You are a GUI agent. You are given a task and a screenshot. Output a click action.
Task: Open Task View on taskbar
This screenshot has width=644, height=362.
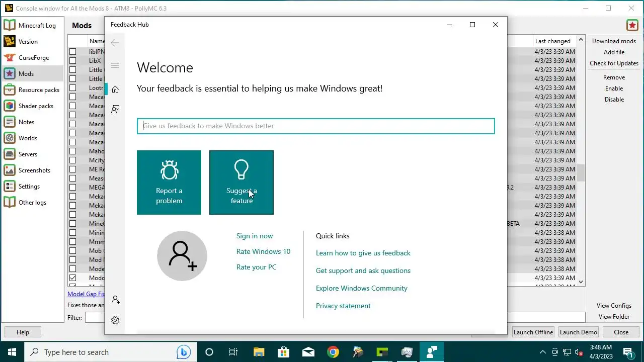[x=233, y=352]
